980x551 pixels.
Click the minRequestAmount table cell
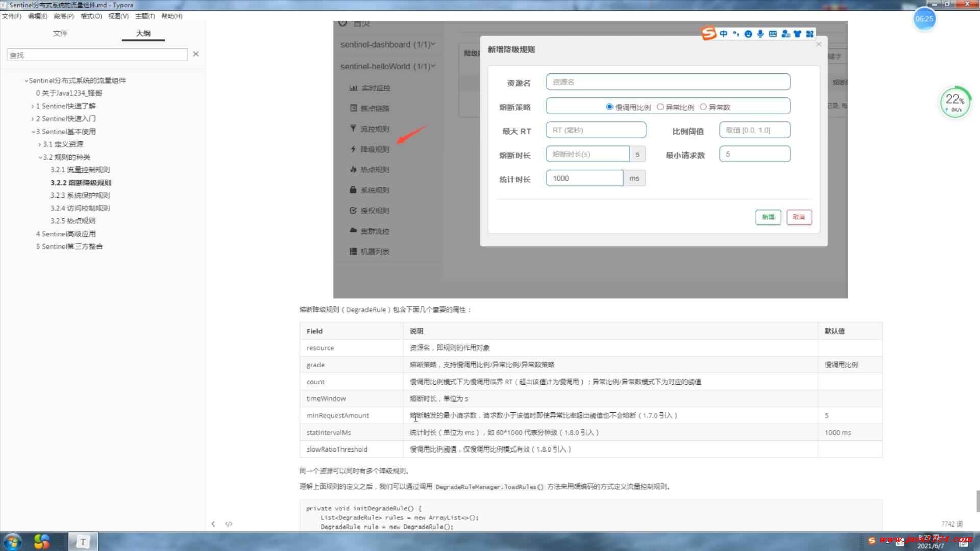(x=351, y=415)
